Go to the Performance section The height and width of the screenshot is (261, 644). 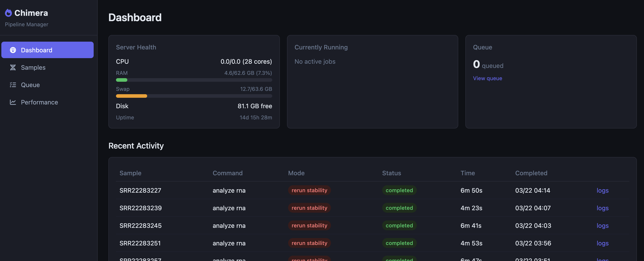39,102
